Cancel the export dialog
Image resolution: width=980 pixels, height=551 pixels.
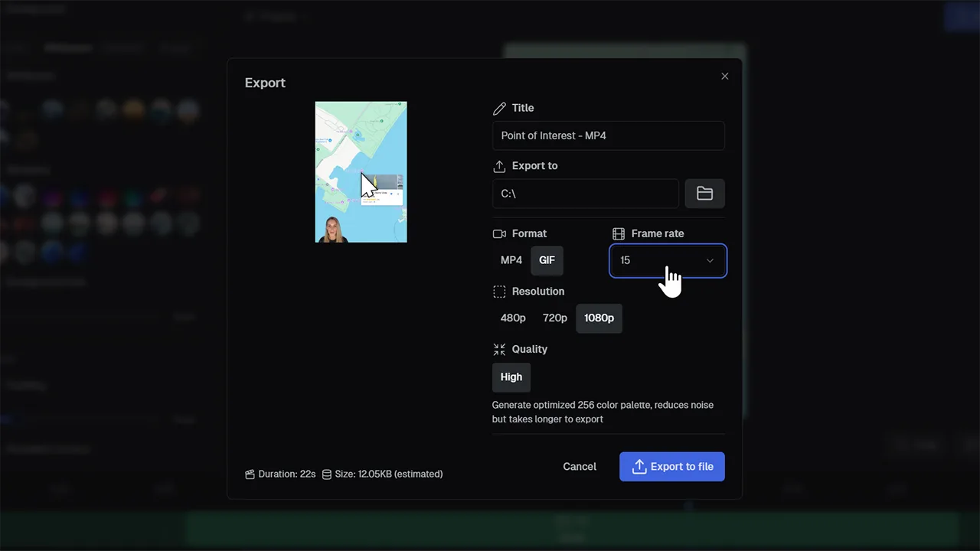[580, 467]
